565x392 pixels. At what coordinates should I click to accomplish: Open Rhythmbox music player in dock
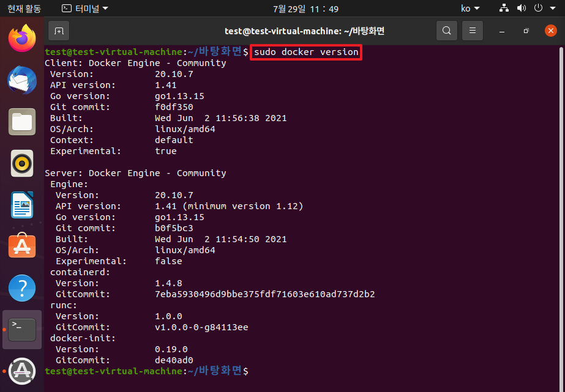22,163
